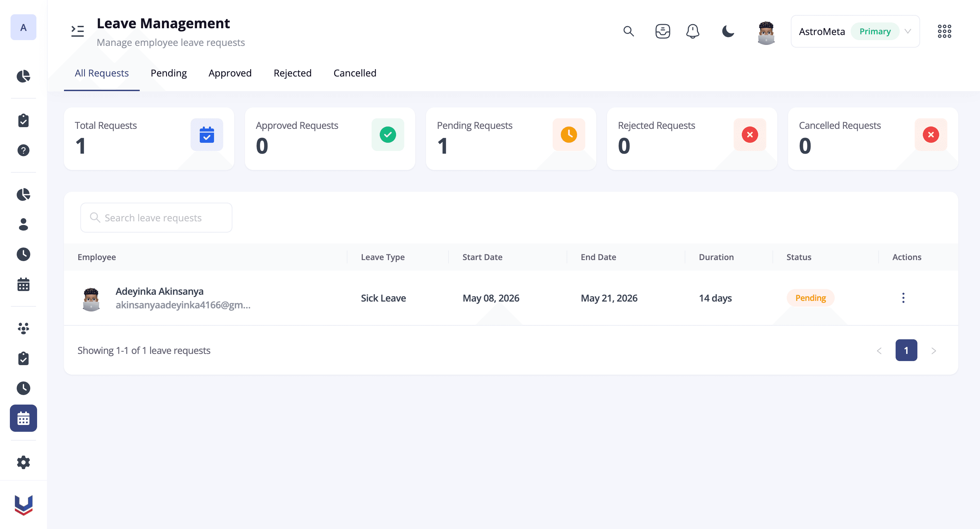Click the May 21, 2026 end date
Screen dimensions: 980x529
[x=609, y=298]
